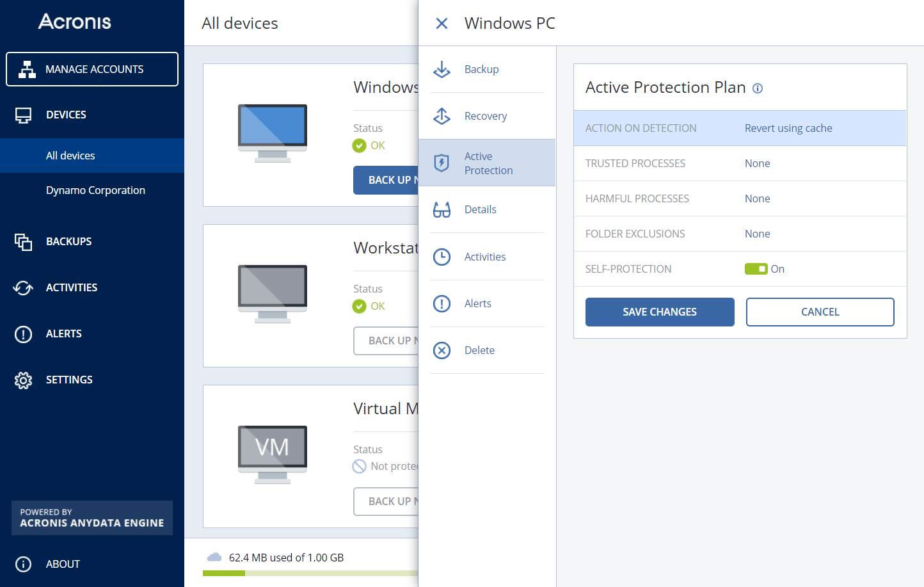Select Dynamo Corporation in the sidebar
Viewport: 924px width, 587px height.
(95, 190)
